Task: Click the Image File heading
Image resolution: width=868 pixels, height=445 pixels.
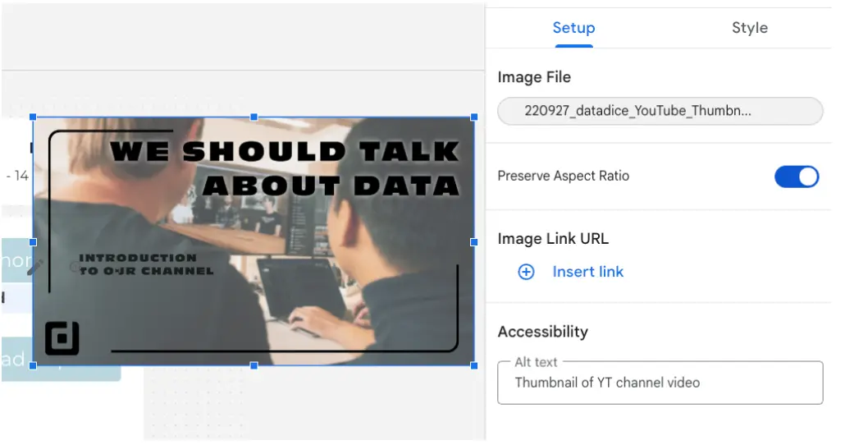Action: [534, 77]
